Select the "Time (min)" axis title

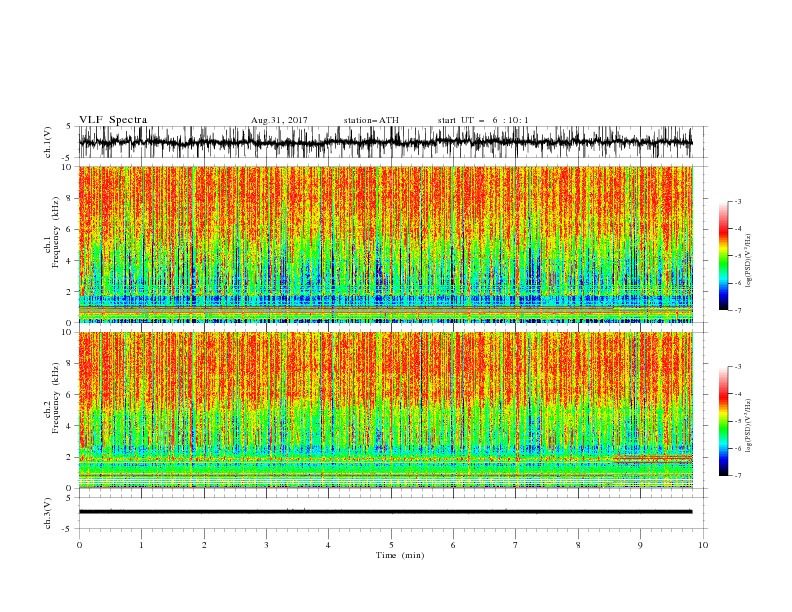(400, 555)
